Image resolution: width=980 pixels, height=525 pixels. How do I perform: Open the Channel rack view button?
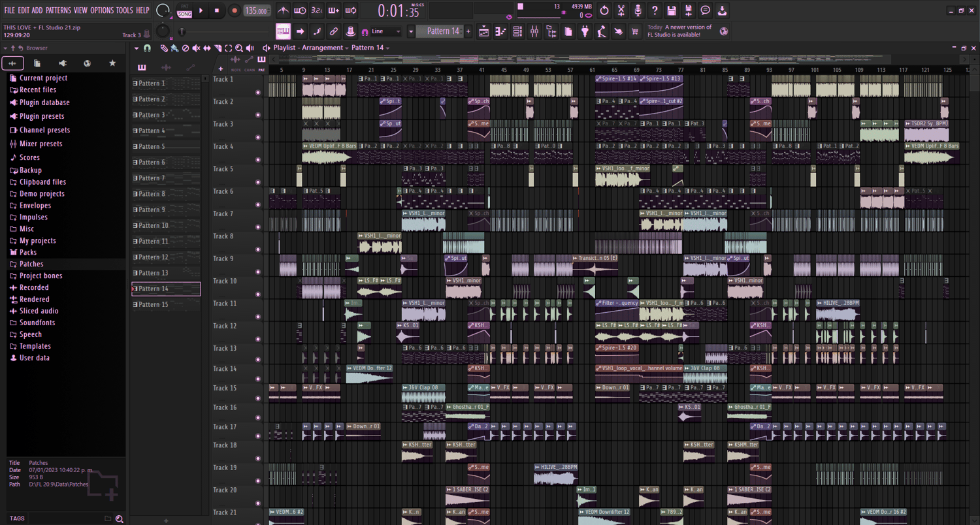click(517, 31)
